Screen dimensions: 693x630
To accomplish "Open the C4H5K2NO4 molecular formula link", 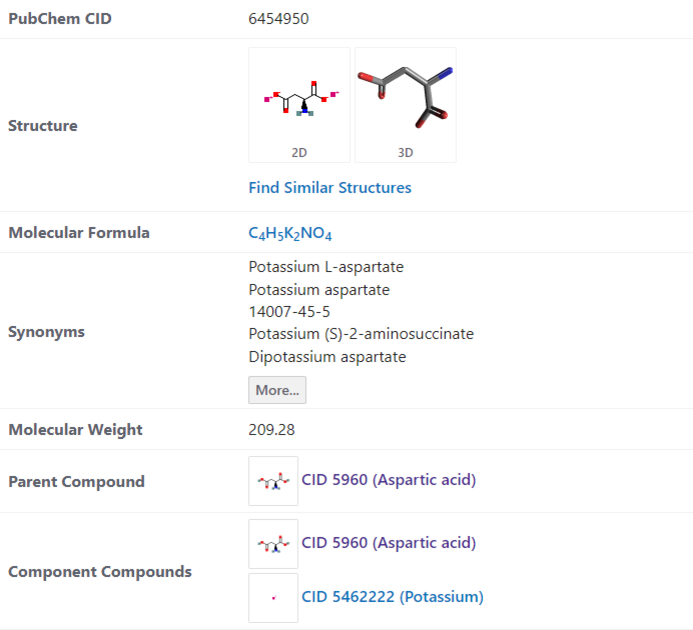I will coord(290,233).
